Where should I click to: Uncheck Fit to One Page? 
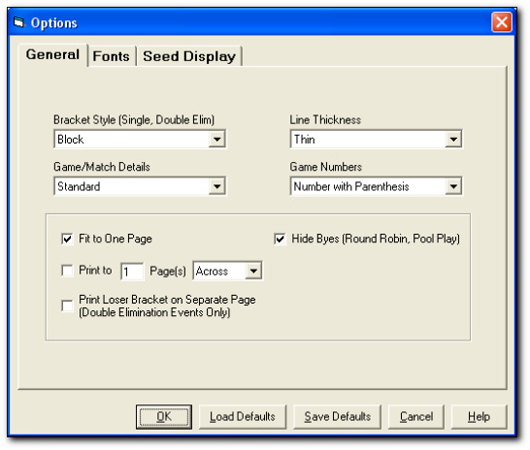click(x=67, y=239)
